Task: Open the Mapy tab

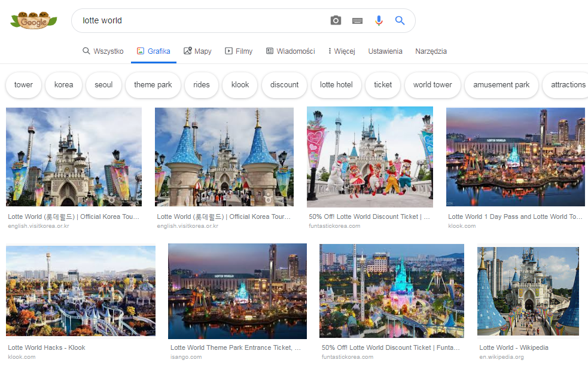Action: [x=197, y=51]
